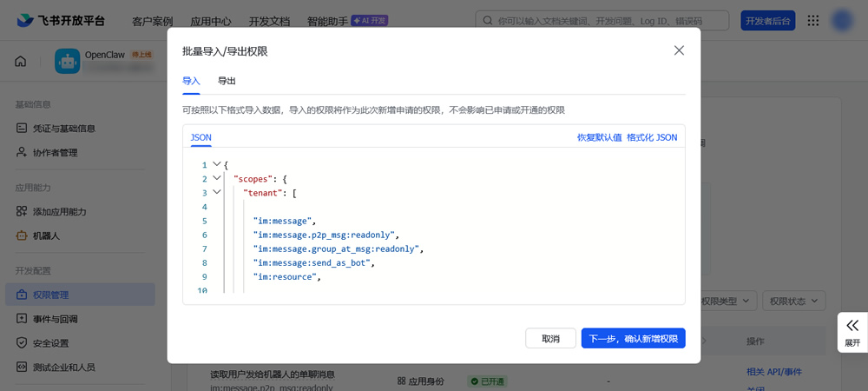Switch to the 导出 tab
Viewport: 868px width, 391px height.
click(x=227, y=81)
